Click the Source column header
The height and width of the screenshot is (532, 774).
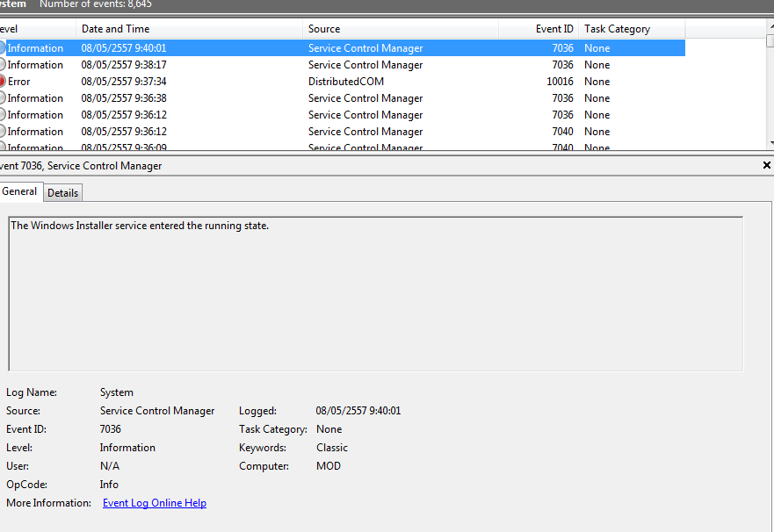(400, 29)
